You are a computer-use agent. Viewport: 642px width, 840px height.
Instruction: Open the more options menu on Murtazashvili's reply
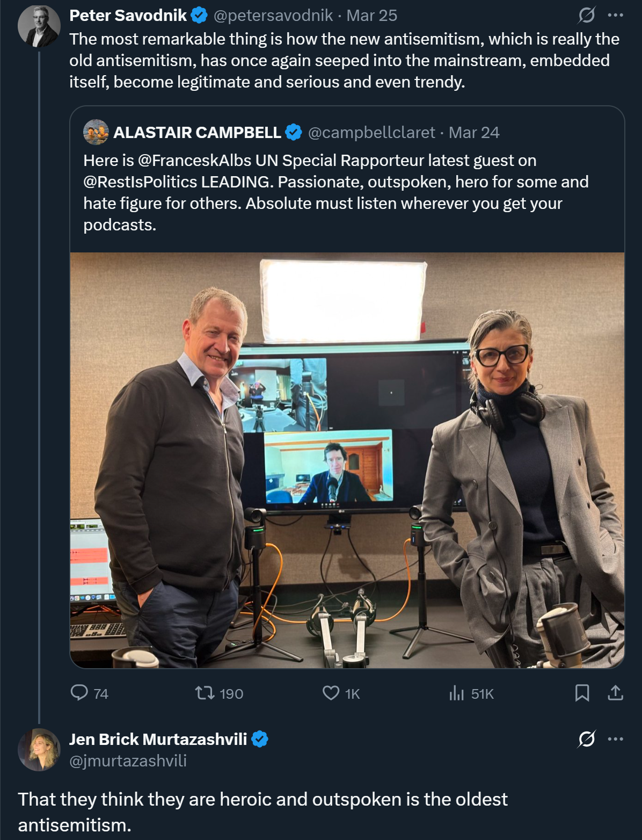(615, 739)
